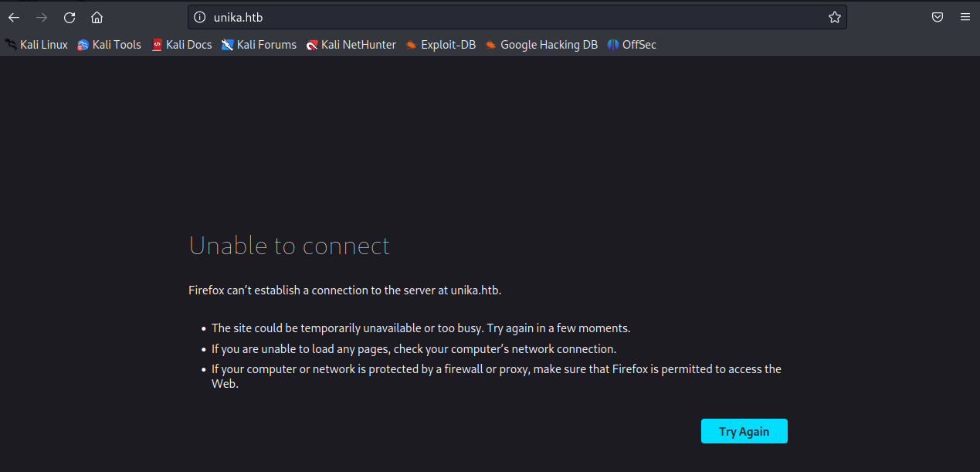980x472 pixels.
Task: Save the page to Pocket
Action: pos(938,17)
